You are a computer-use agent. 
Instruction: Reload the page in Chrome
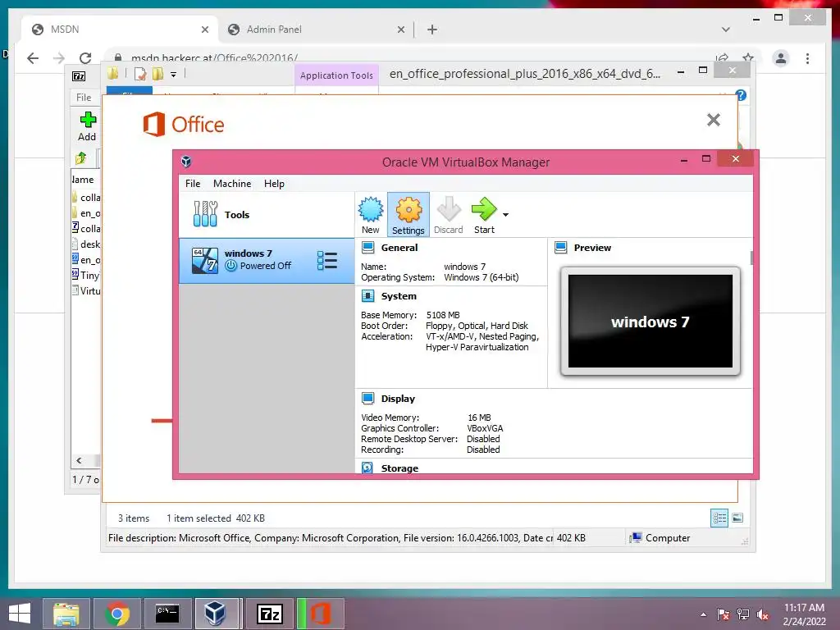pos(85,58)
